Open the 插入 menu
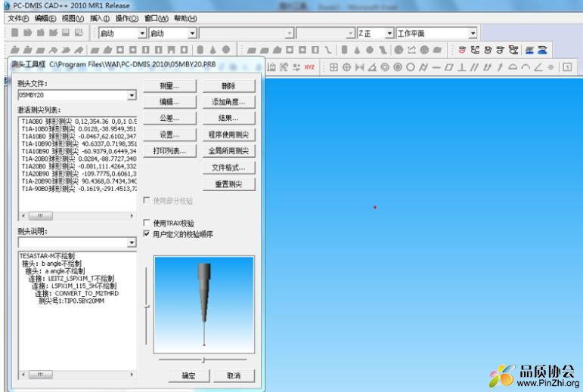 (100, 18)
